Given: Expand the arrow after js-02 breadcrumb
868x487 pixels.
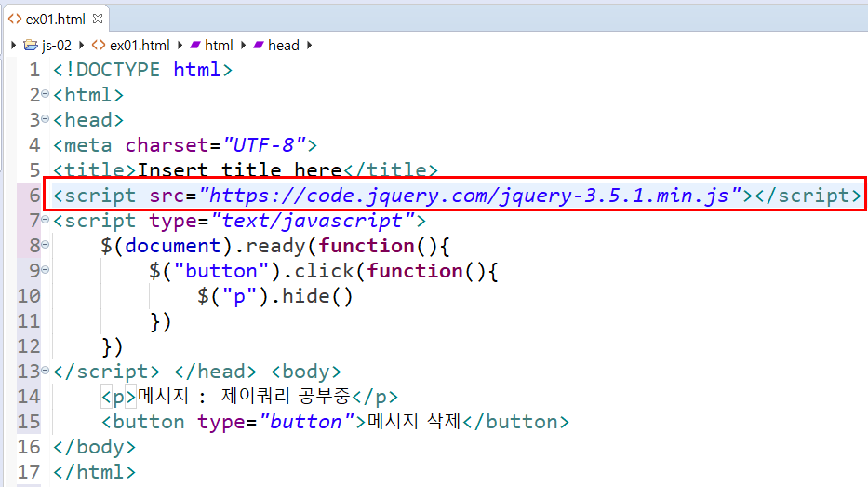Looking at the screenshot, I should click(81, 46).
